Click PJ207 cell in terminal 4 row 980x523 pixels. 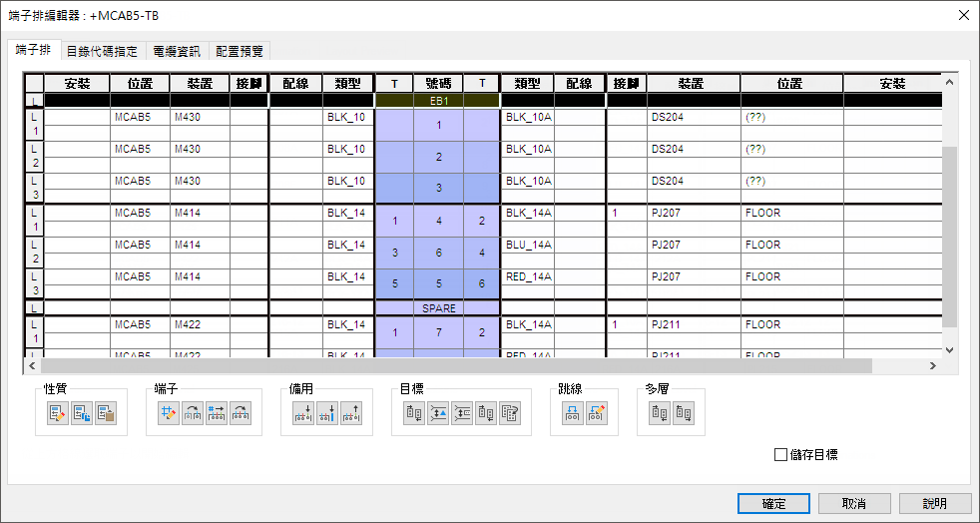coord(694,213)
